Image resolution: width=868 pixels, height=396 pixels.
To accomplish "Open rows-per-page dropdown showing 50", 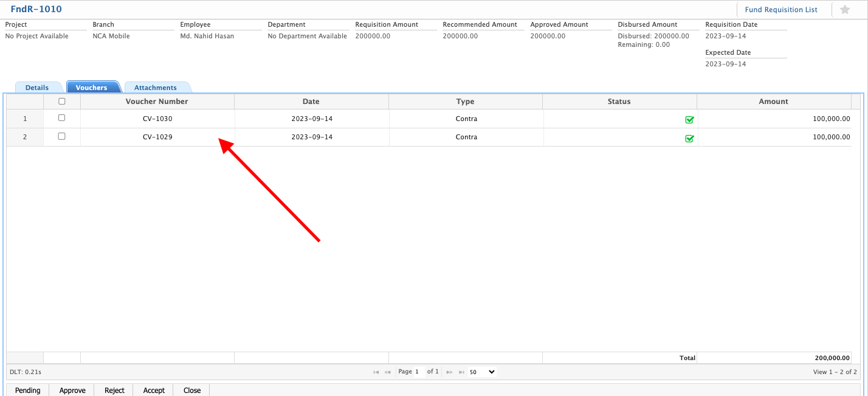I will 483,372.
